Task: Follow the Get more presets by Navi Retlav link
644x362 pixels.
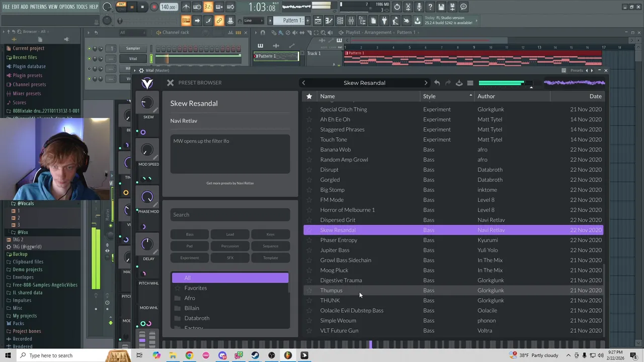Action: [x=230, y=183]
